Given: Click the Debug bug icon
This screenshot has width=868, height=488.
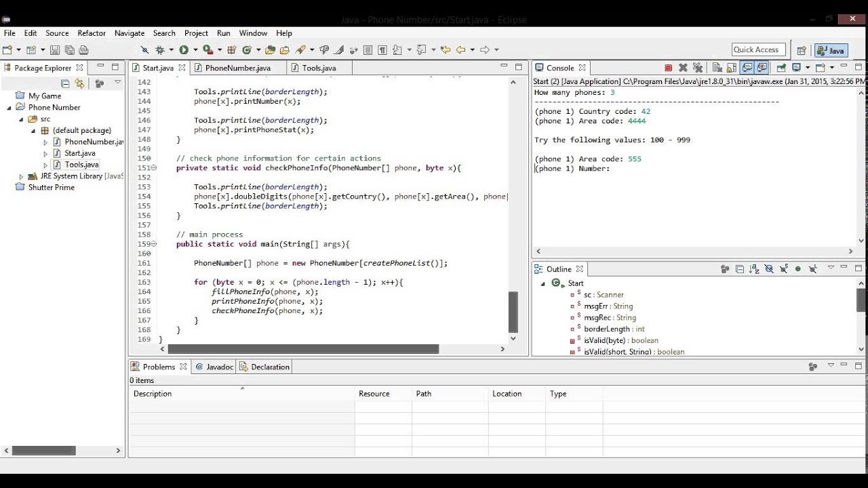Looking at the screenshot, I should (x=160, y=50).
